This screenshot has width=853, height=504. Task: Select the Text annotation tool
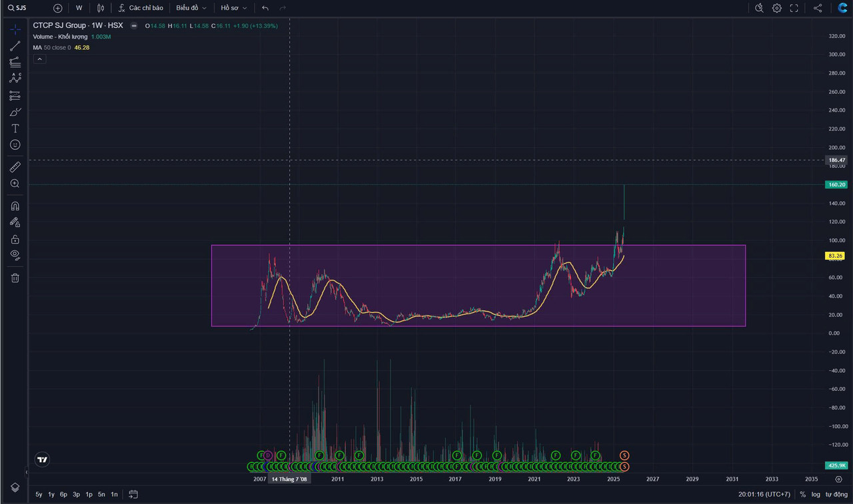[x=15, y=128]
